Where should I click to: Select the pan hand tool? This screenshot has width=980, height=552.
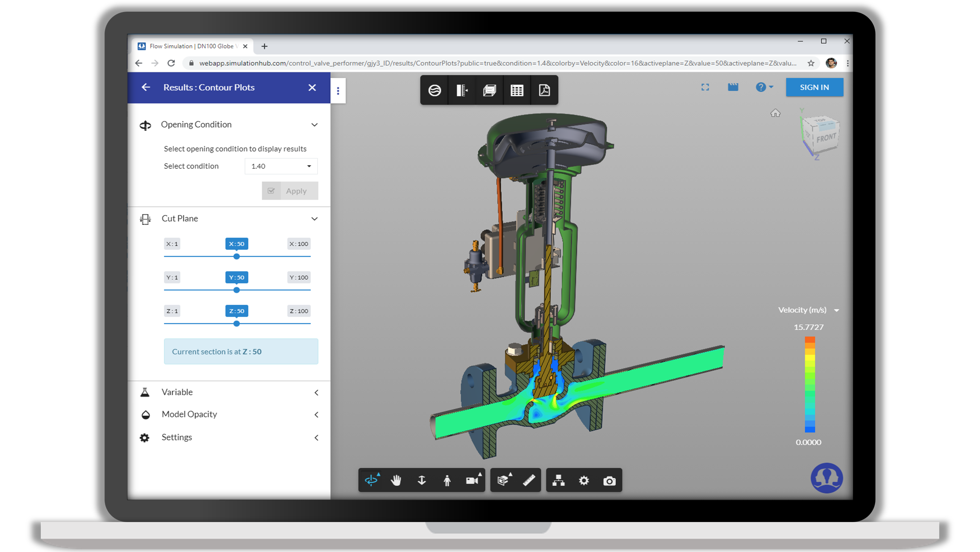click(396, 481)
